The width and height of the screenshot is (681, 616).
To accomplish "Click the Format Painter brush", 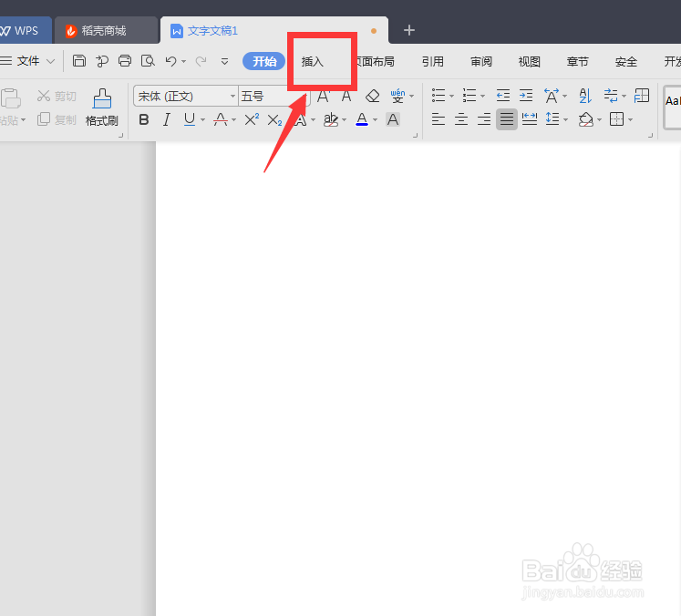I will coord(102,108).
